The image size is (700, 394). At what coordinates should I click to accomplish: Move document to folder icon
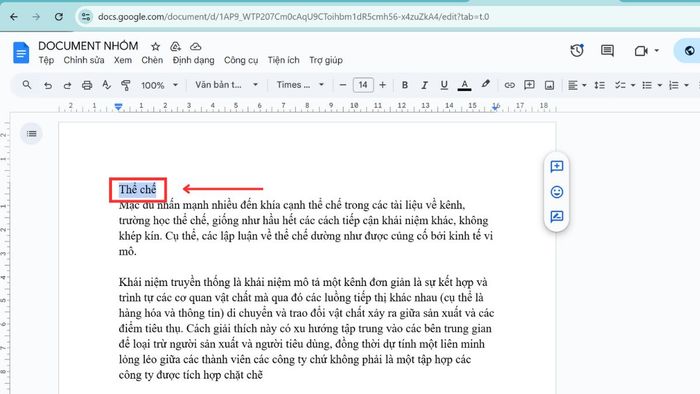(x=175, y=46)
